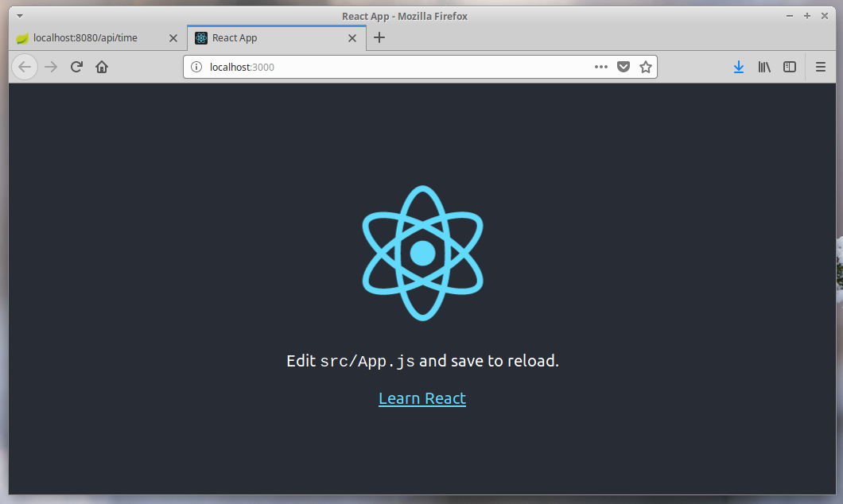Screen dimensions: 843x504
Task: Open a new tab with the plus button
Action: [379, 37]
